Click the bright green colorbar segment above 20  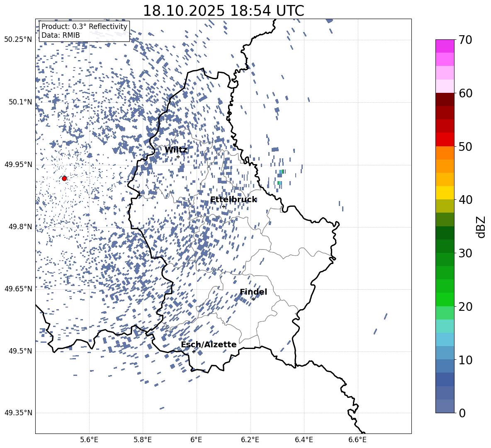tap(445, 299)
